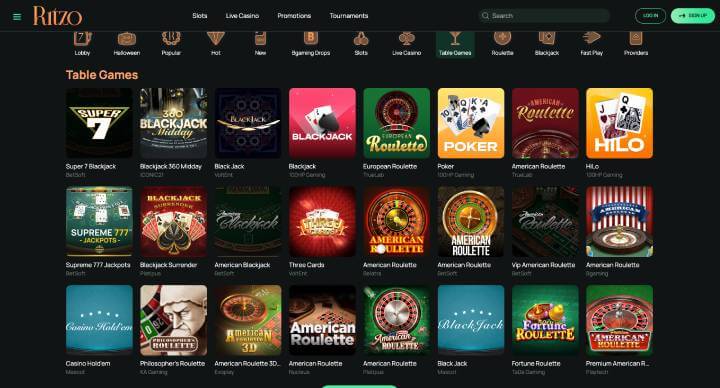Click the Search input field
This screenshot has width=720, height=388.
[x=544, y=16]
